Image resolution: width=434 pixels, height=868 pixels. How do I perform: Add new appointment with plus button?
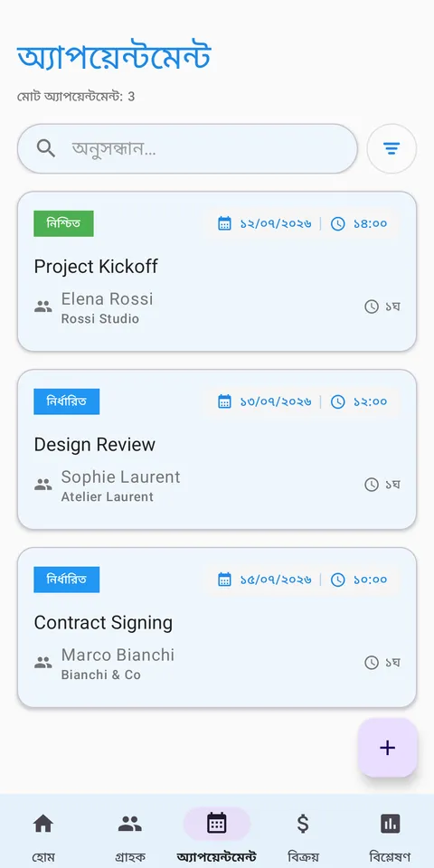[x=388, y=748]
